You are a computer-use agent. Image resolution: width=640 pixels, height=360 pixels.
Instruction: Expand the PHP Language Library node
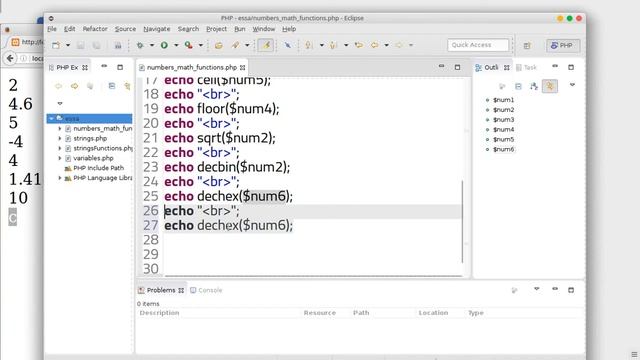[60, 178]
